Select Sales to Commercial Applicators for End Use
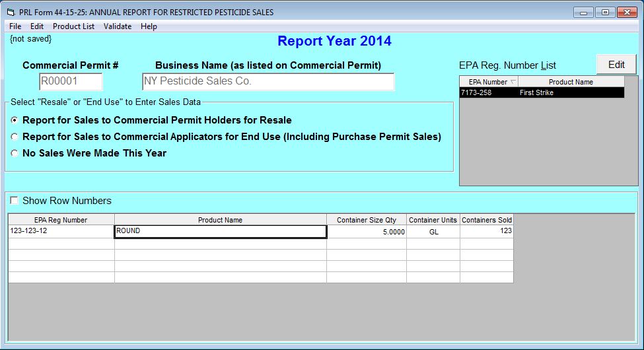This screenshot has height=350, width=644. (x=15, y=137)
